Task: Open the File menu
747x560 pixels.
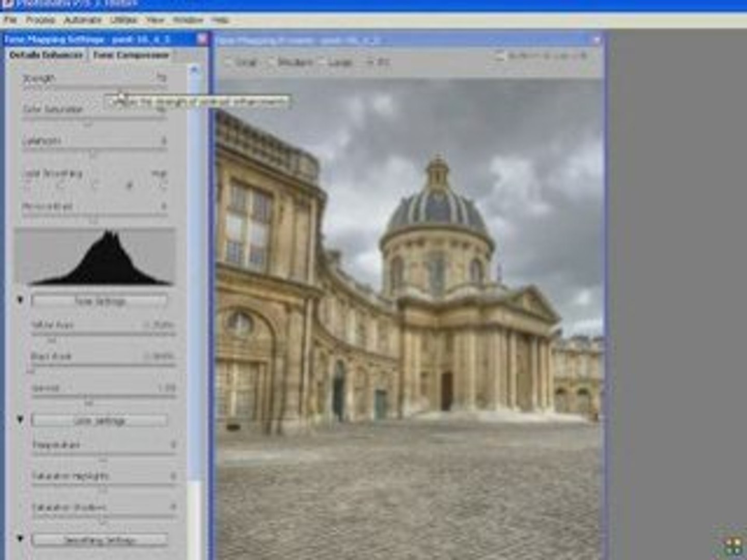Action: (10, 20)
